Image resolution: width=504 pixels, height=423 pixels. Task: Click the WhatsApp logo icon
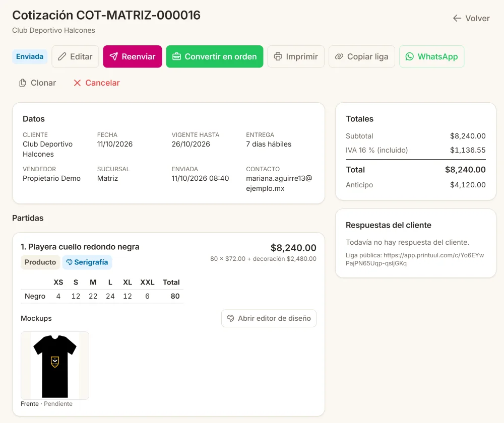[x=409, y=56]
